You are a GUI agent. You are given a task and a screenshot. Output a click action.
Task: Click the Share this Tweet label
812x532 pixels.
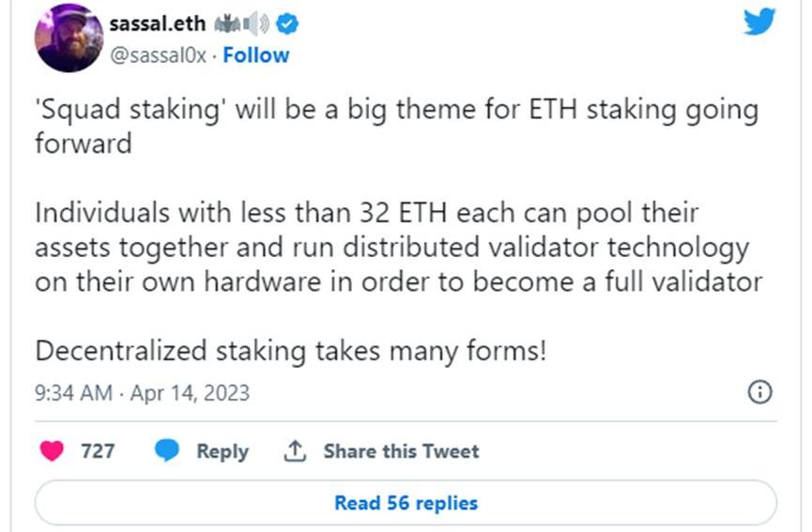(x=401, y=451)
